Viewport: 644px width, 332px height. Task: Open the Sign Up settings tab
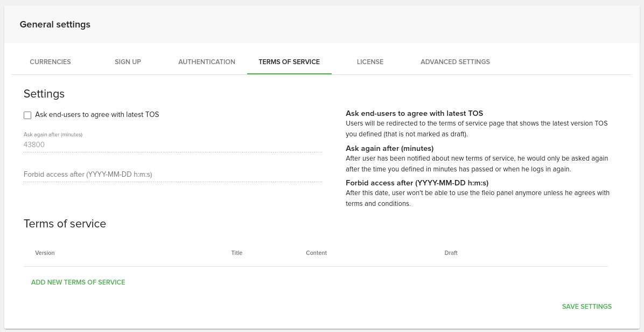[128, 61]
